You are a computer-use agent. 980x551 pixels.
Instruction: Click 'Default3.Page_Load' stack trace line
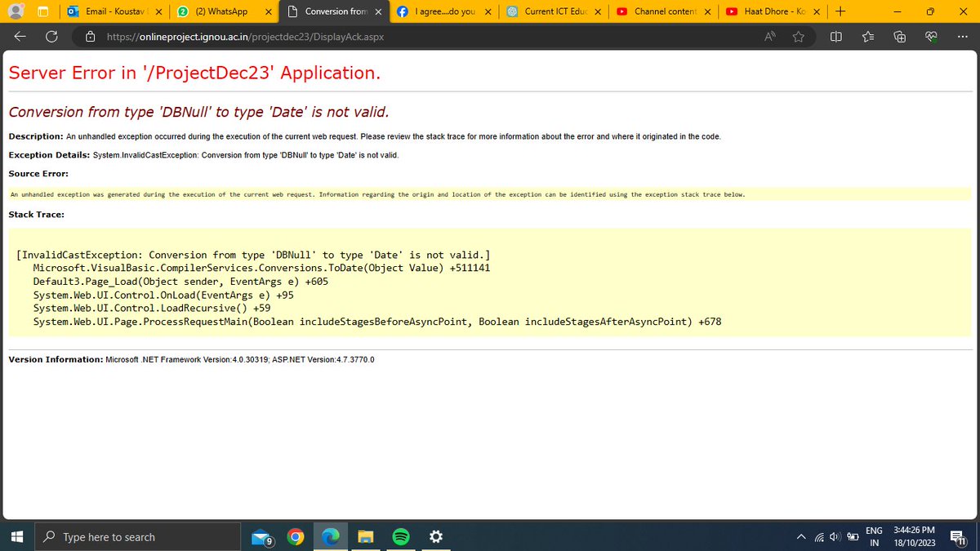pos(180,282)
